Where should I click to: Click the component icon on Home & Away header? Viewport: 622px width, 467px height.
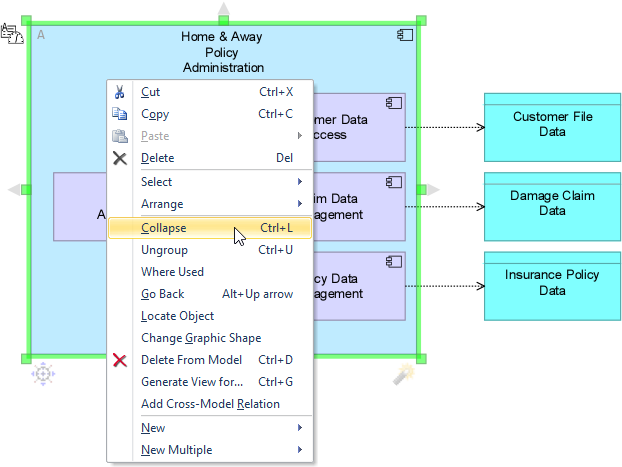point(405,35)
